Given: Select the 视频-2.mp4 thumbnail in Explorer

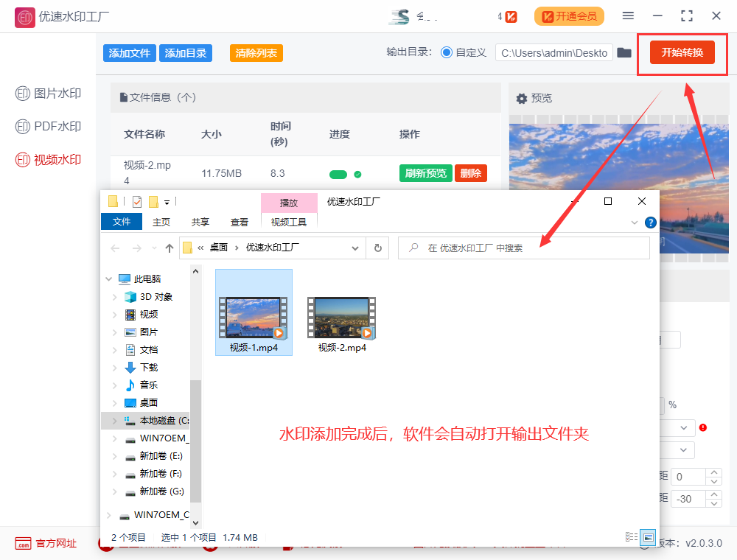Looking at the screenshot, I should (341, 317).
